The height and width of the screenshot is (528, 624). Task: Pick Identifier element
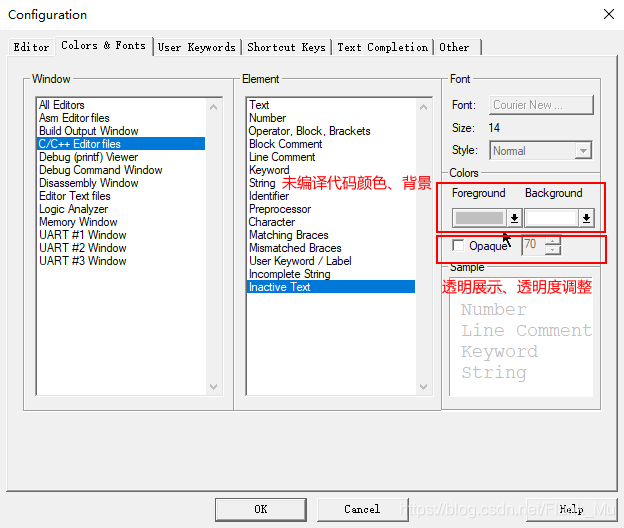331,196
